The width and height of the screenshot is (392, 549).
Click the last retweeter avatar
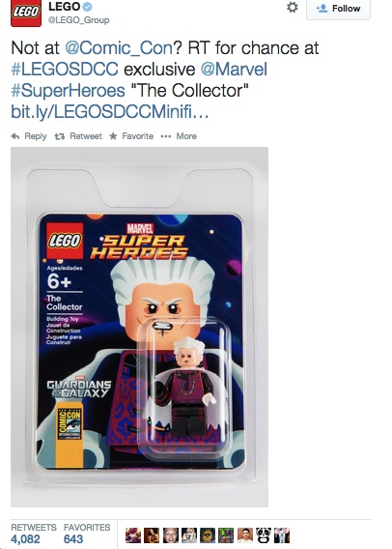[282, 535]
